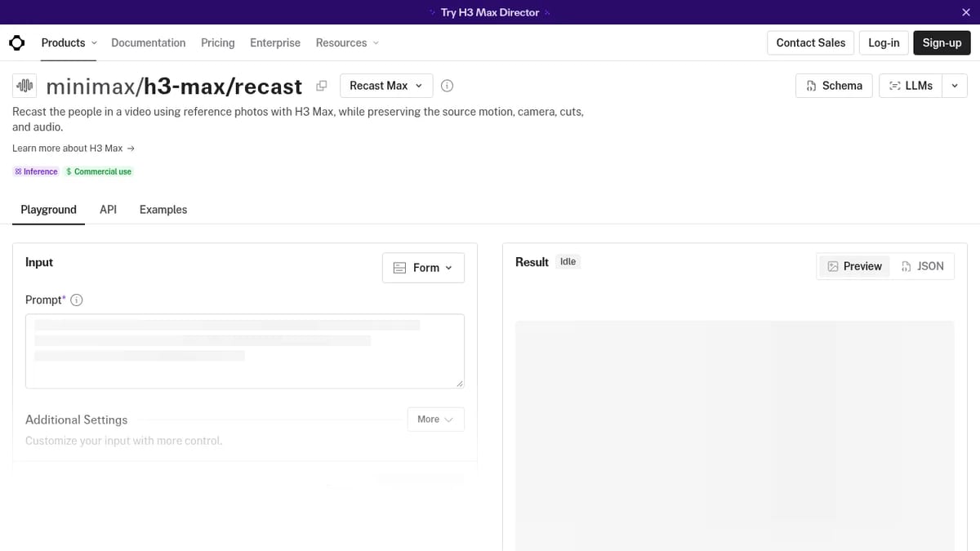Click the Try H3 Max Director banner link
The height and width of the screenshot is (551, 980).
tap(490, 12)
